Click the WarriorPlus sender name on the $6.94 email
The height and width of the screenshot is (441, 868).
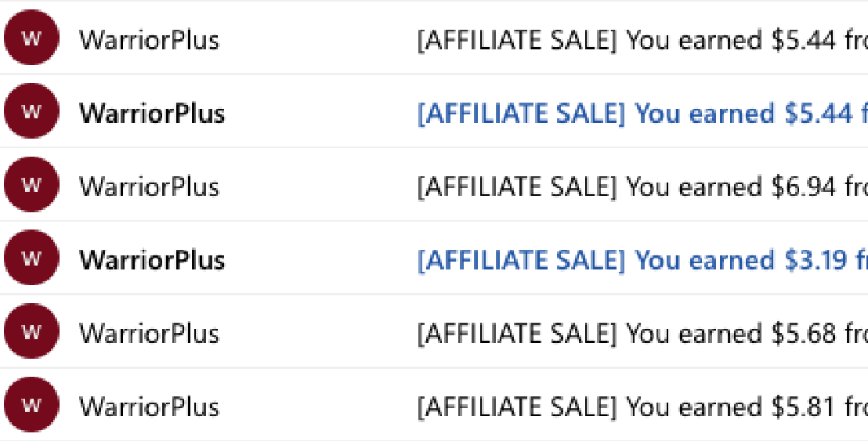(150, 187)
